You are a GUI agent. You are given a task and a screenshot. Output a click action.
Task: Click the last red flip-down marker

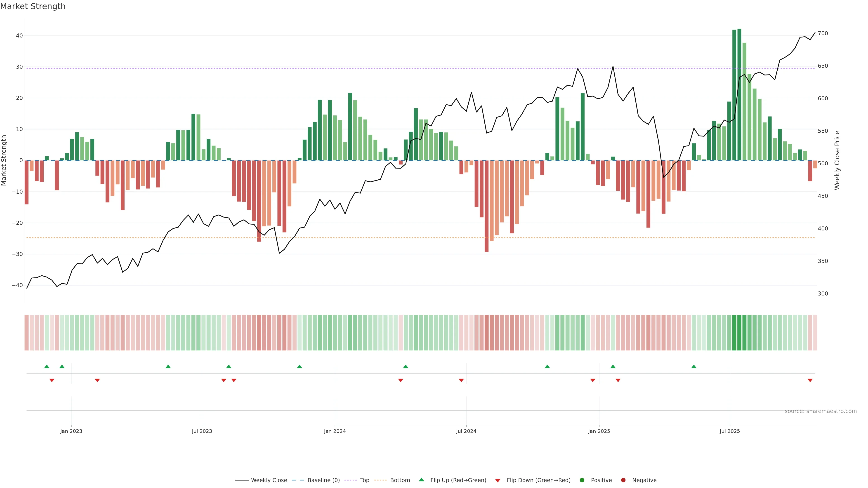(810, 380)
